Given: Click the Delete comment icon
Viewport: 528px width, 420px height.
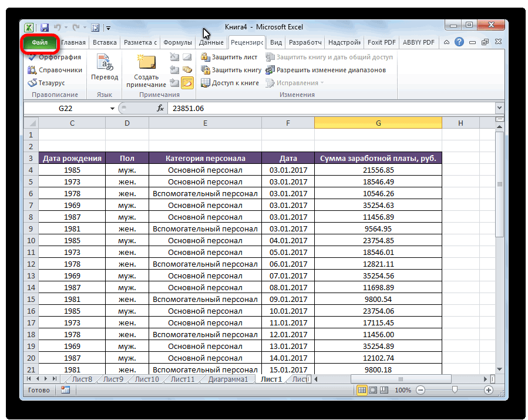Looking at the screenshot, I should (x=174, y=57).
